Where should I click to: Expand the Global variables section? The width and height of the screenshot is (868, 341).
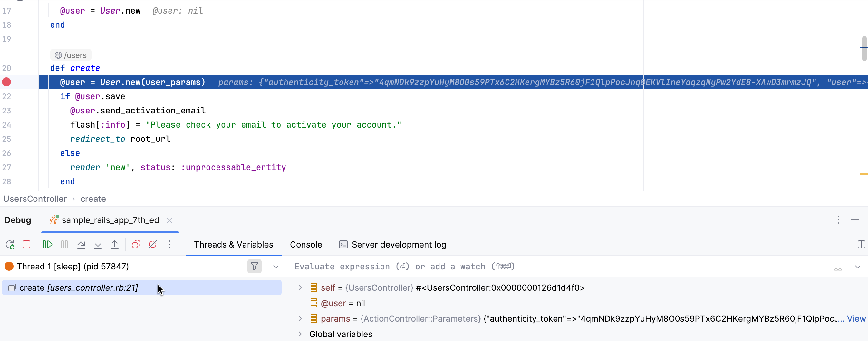coord(300,334)
